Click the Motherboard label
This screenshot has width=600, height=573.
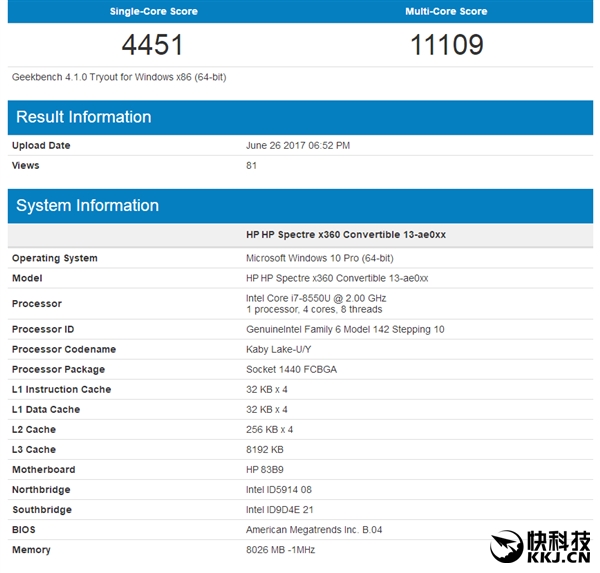[44, 469]
